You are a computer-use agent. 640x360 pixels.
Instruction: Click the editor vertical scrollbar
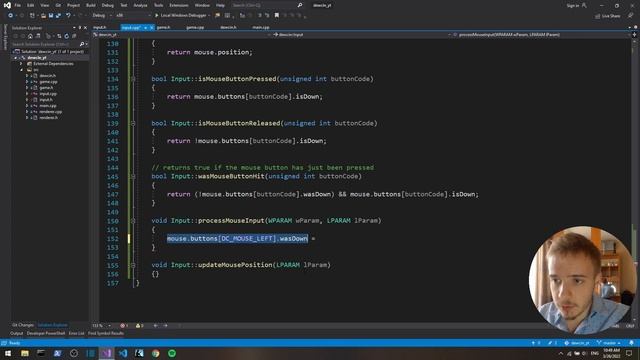click(634, 180)
